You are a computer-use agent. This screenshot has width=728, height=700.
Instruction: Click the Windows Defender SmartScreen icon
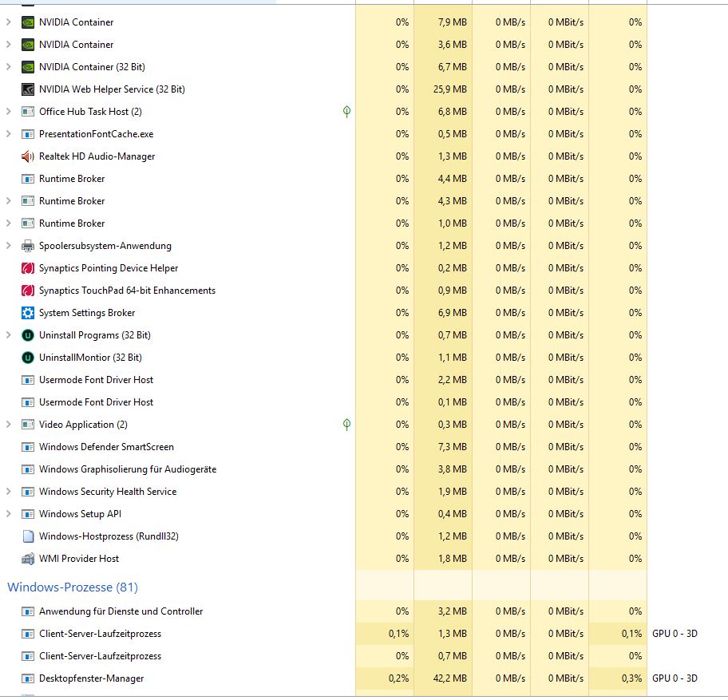[28, 447]
